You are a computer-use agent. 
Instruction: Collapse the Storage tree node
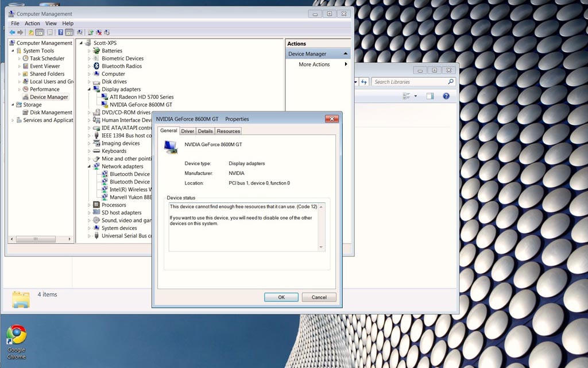(13, 105)
